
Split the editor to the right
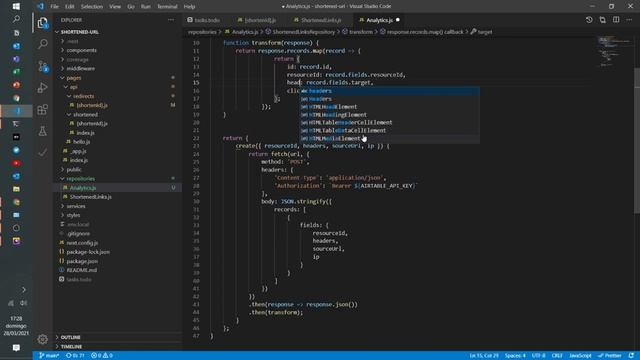616,20
